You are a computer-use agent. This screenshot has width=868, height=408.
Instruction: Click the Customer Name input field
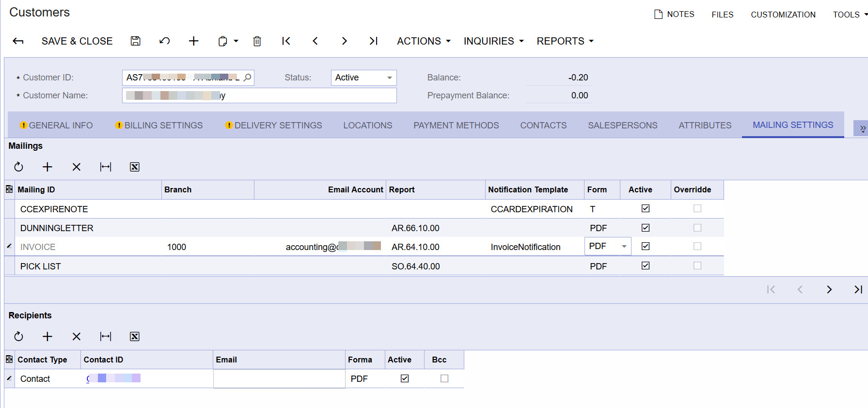pyautogui.click(x=259, y=95)
